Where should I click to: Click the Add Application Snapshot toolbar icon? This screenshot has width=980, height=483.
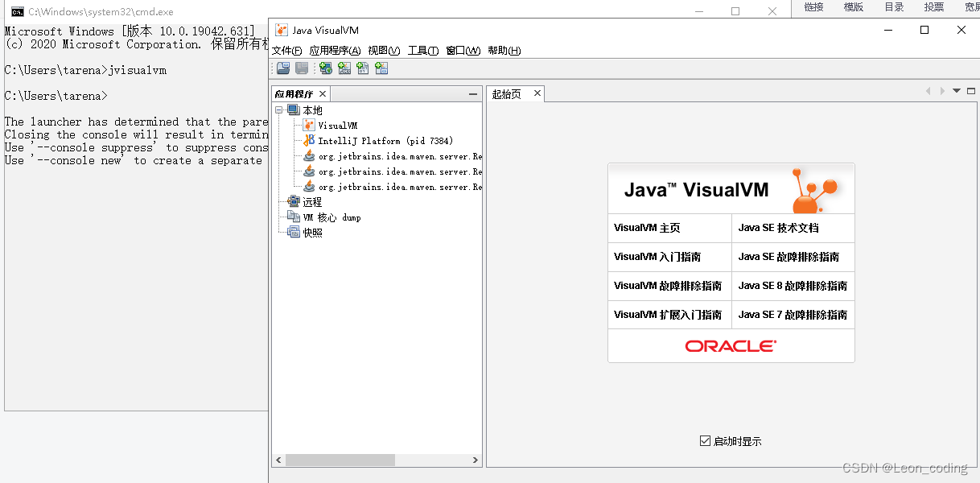(x=381, y=68)
